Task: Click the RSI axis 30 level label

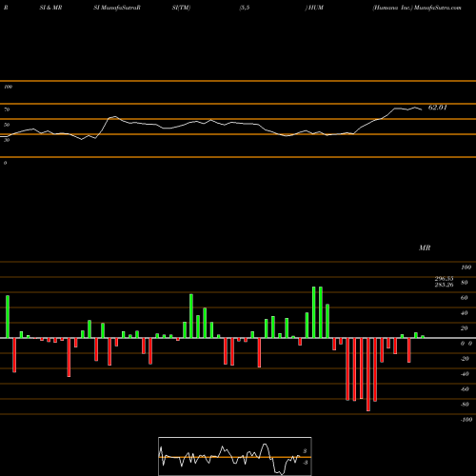Action: (x=7, y=140)
